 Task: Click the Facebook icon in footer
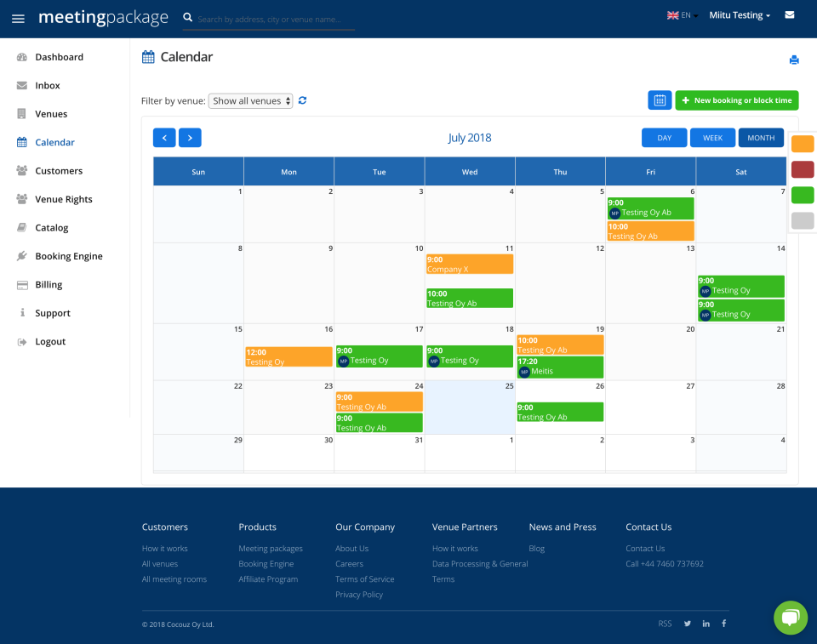723,624
